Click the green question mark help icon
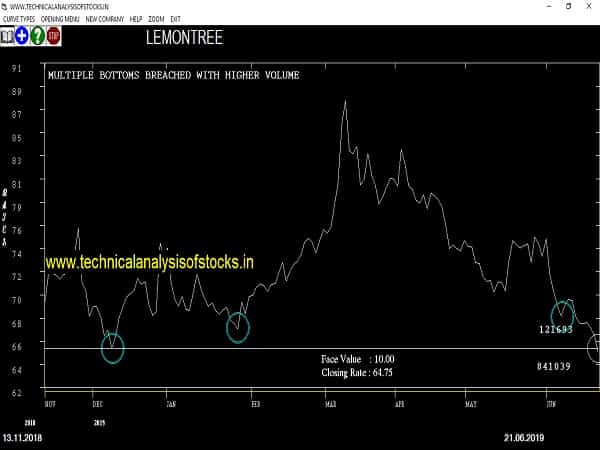 click(x=38, y=37)
